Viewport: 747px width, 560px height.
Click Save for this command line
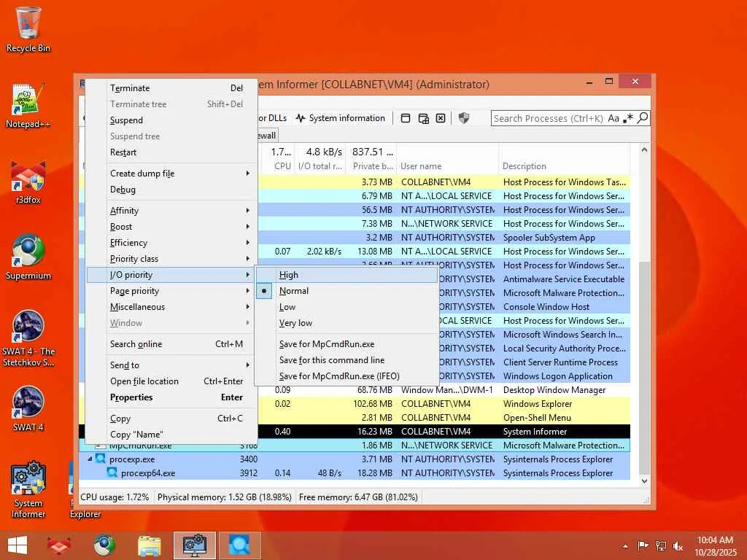click(347, 360)
